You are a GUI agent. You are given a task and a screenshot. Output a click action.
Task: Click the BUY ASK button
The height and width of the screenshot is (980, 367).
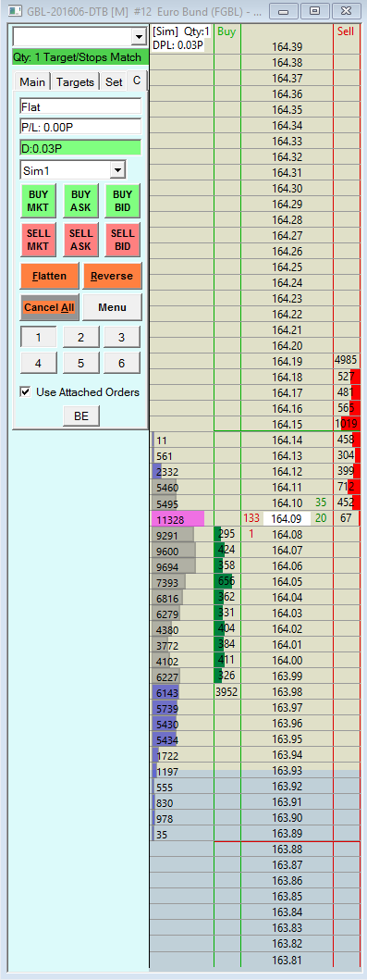pyautogui.click(x=80, y=201)
